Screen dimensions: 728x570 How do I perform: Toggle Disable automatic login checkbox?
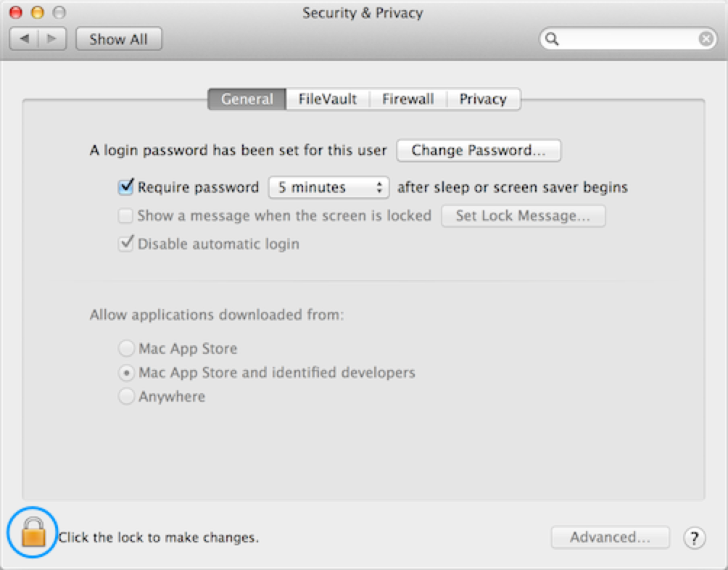point(126,244)
